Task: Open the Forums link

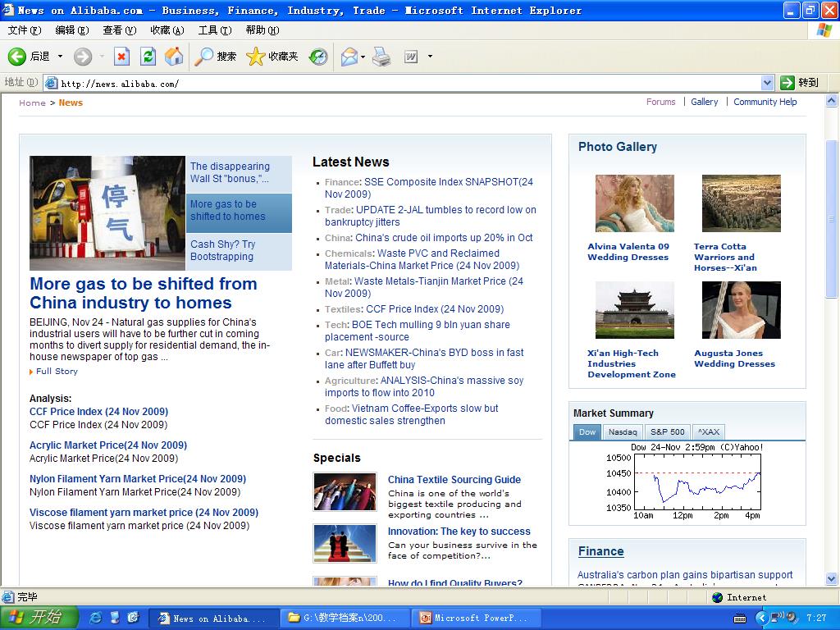Action: point(660,102)
